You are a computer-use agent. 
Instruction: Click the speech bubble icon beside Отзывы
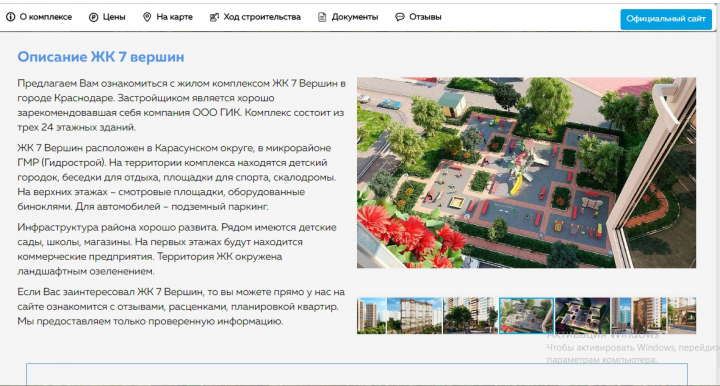point(400,17)
